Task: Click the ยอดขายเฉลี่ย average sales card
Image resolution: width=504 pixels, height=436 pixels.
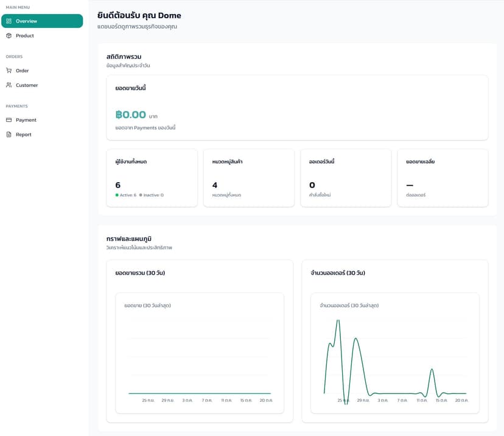Action: pos(443,178)
